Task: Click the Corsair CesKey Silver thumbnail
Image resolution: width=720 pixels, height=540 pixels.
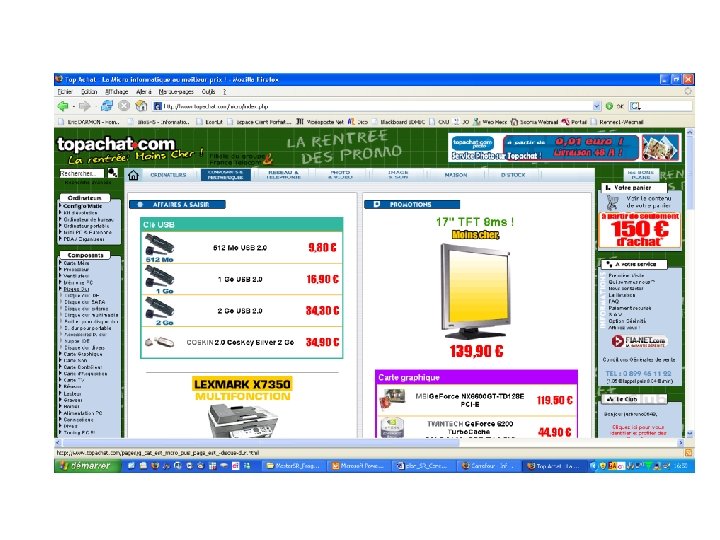Action: pos(159,342)
